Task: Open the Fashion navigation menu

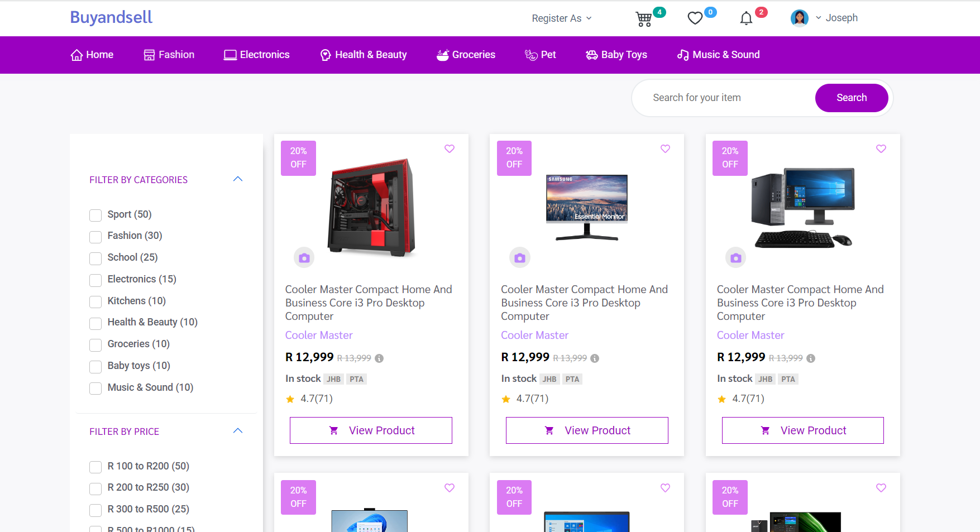Action: 169,54
